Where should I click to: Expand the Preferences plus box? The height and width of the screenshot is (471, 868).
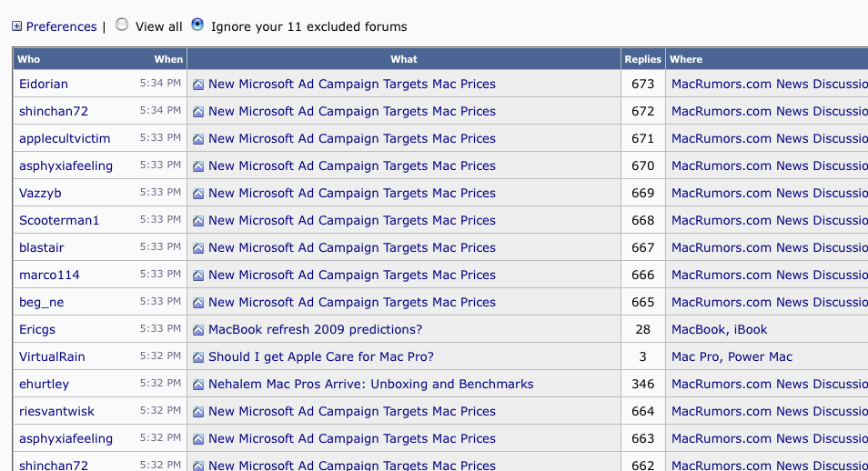pos(17,26)
